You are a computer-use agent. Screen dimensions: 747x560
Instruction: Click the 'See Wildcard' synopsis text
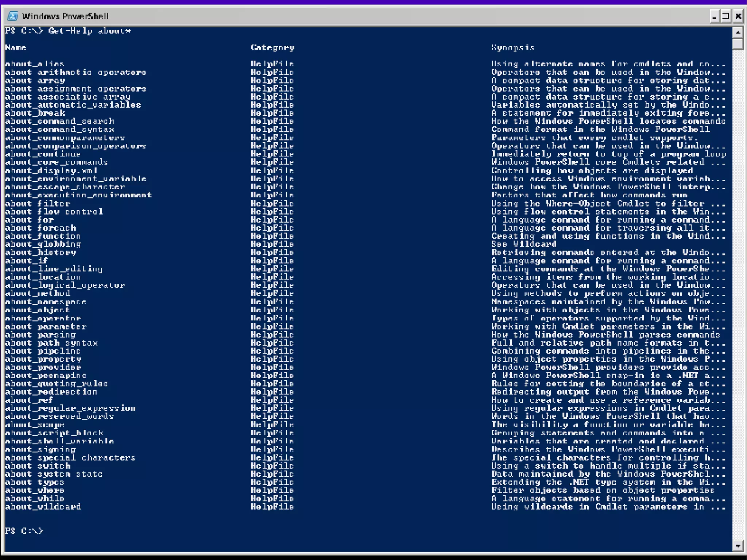point(524,244)
